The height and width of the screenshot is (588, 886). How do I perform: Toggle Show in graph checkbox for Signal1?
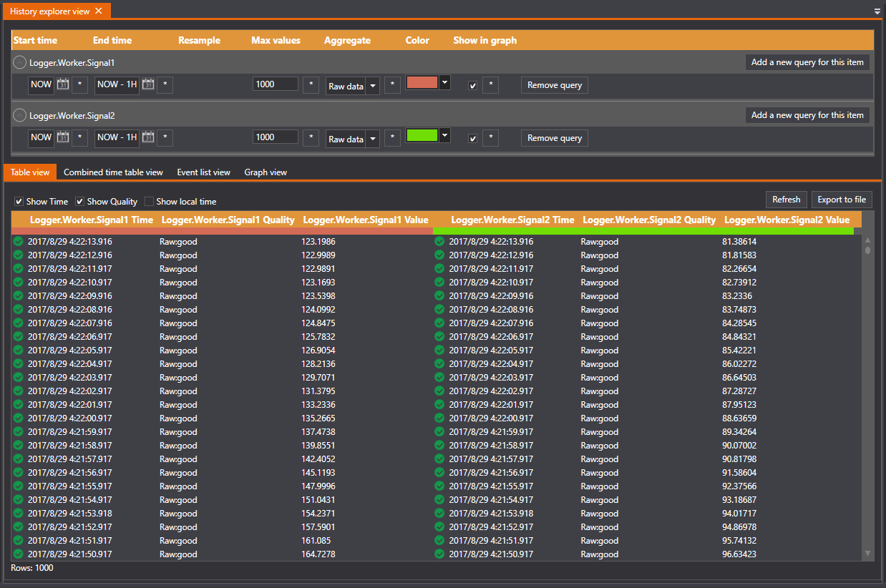pos(472,86)
